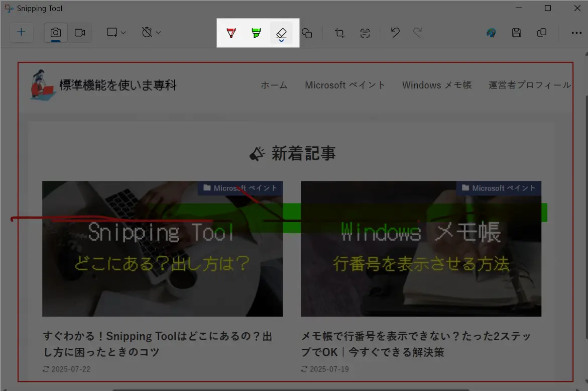Select the red Ballpoint pen tool
This screenshot has width=588, height=391.
231,33
